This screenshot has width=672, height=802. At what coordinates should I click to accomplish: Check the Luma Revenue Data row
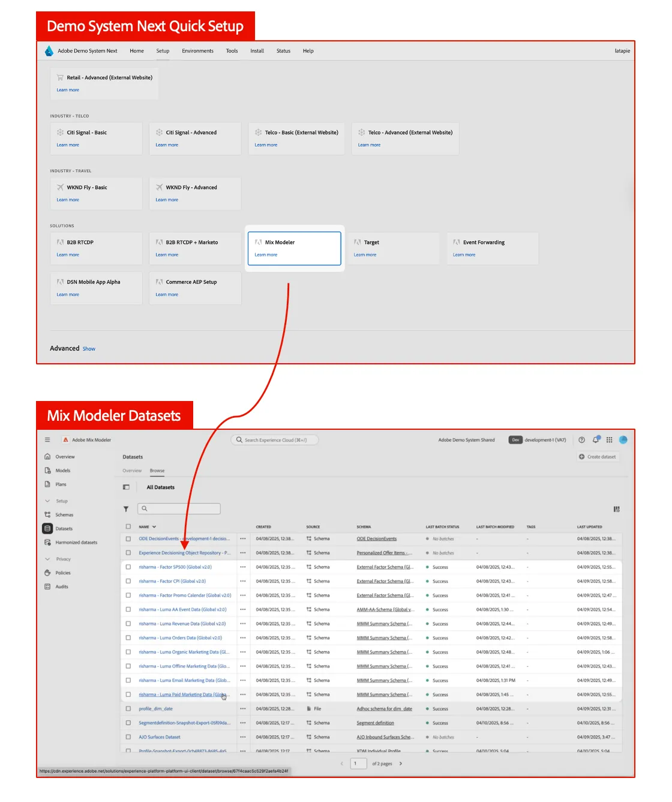(128, 624)
